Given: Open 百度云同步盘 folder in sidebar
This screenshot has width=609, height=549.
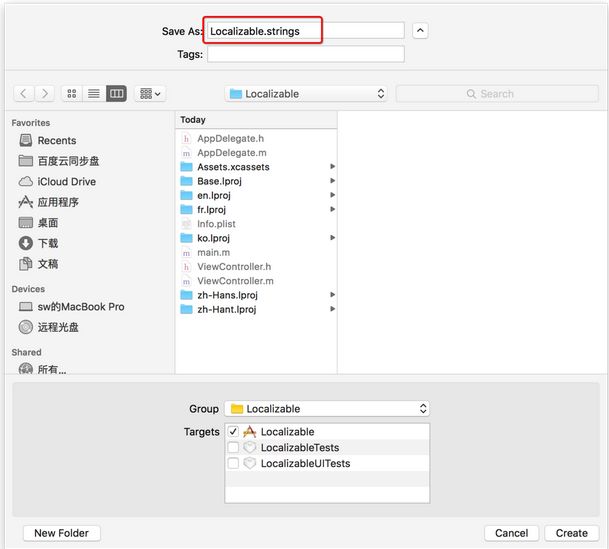Looking at the screenshot, I should [x=59, y=161].
